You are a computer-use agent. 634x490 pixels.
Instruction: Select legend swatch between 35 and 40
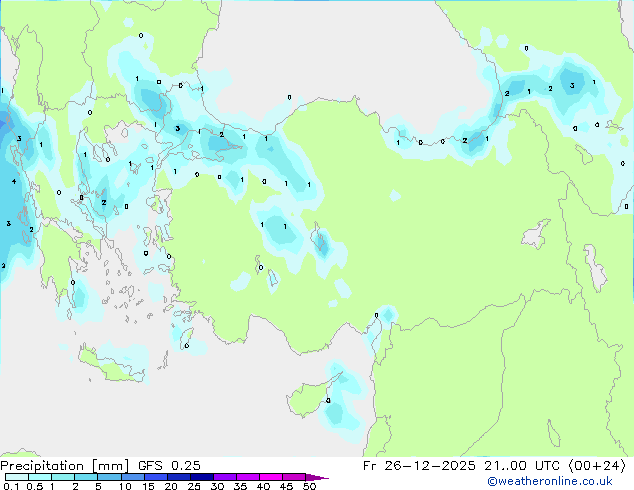(247, 477)
